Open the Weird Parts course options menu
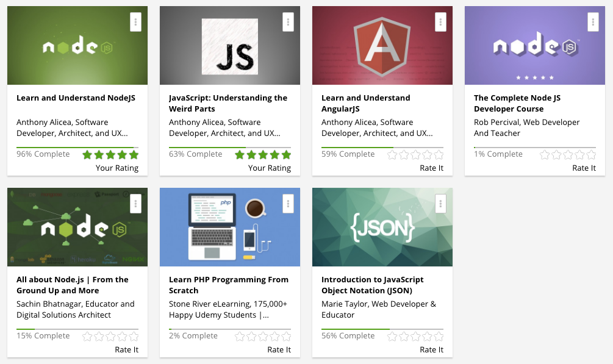 click(x=288, y=21)
